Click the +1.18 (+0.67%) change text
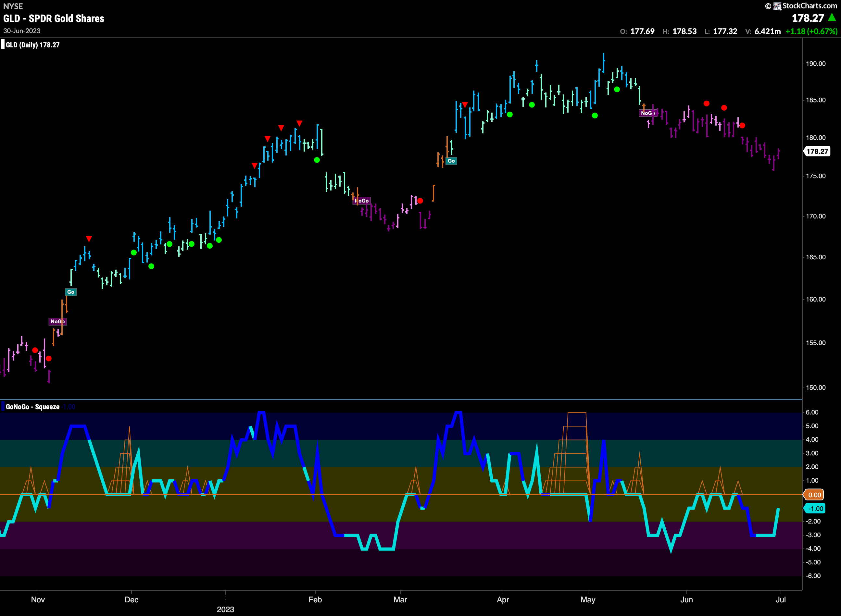The image size is (841, 616). pyautogui.click(x=811, y=31)
